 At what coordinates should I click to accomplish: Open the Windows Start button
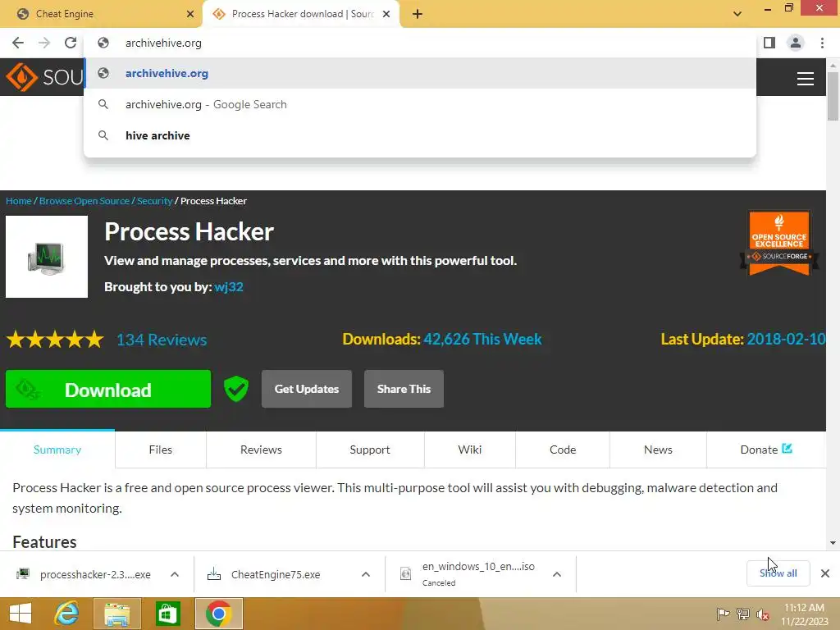coord(21,614)
